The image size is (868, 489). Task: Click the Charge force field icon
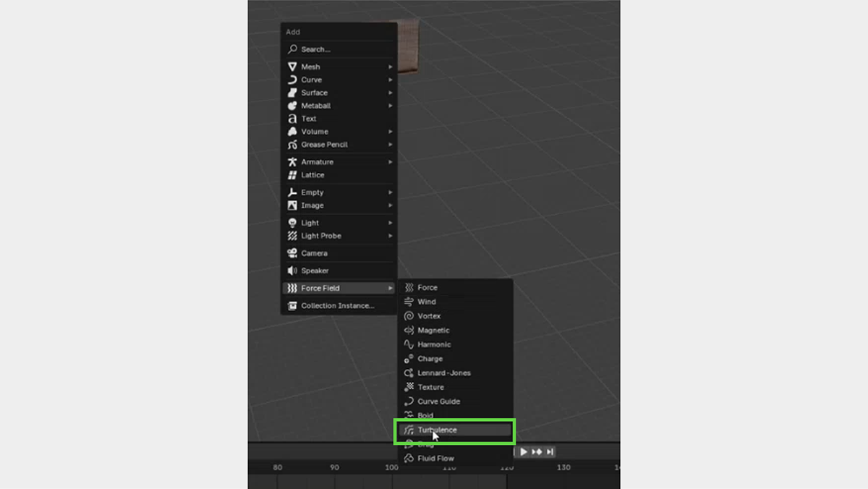(409, 359)
